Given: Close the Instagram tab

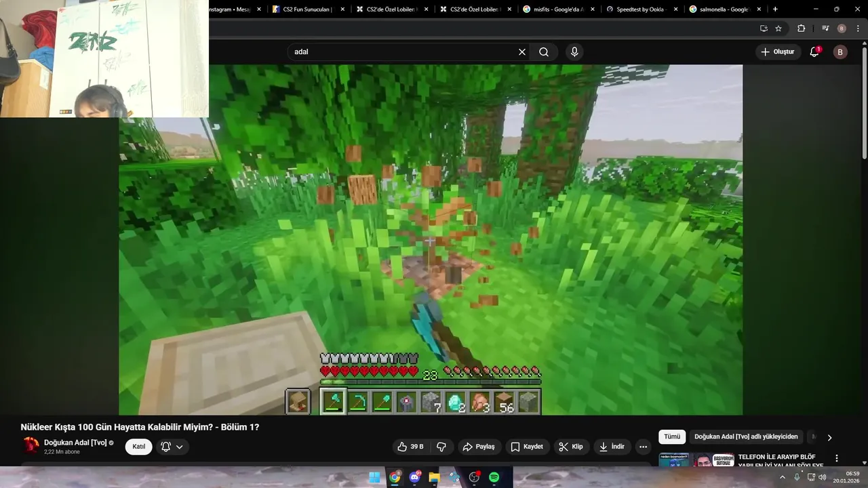Looking at the screenshot, I should coord(259,9).
